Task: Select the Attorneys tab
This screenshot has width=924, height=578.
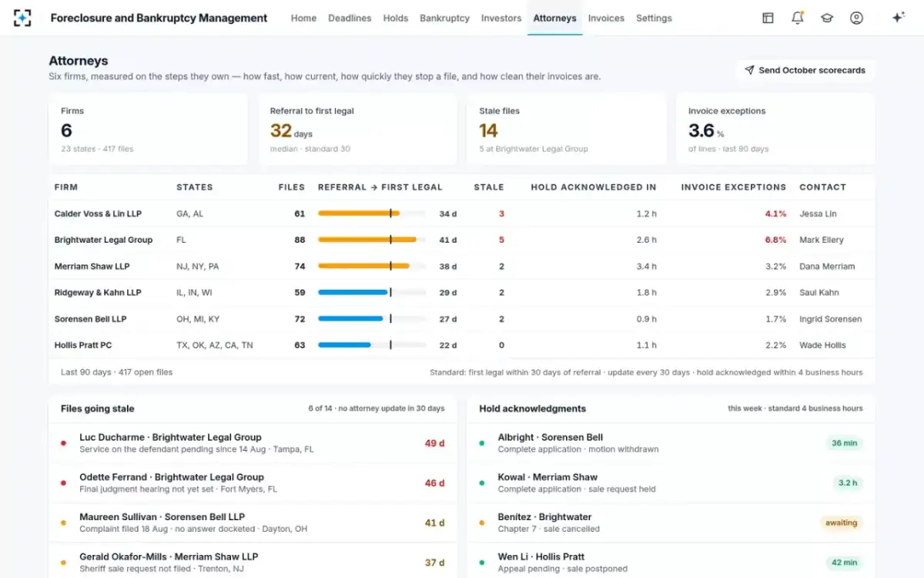Action: coord(554,18)
